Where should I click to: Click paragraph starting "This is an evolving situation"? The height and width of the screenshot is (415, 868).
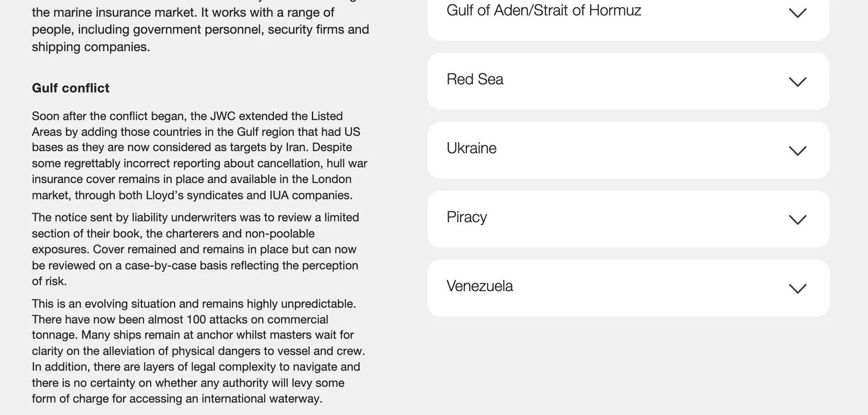(199, 351)
